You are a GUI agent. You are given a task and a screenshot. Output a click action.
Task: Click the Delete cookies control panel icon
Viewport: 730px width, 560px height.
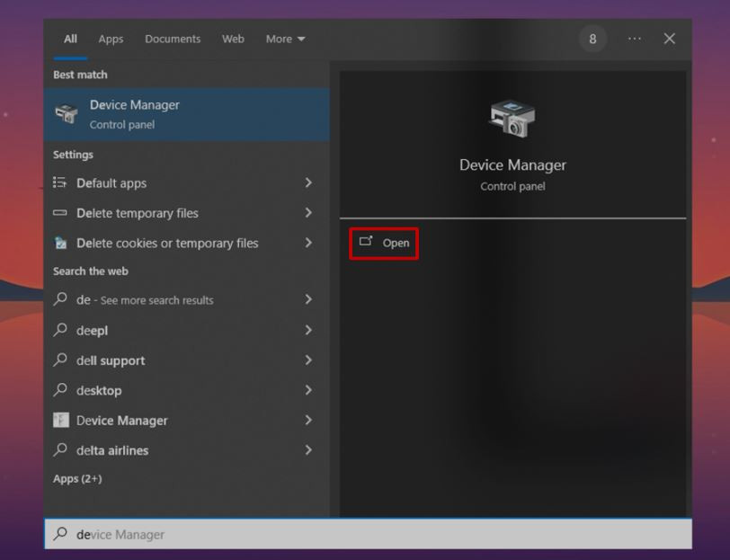[60, 243]
